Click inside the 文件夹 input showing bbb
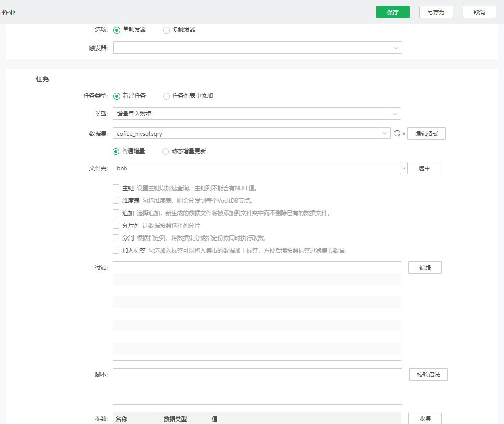This screenshot has width=504, height=424. click(255, 167)
